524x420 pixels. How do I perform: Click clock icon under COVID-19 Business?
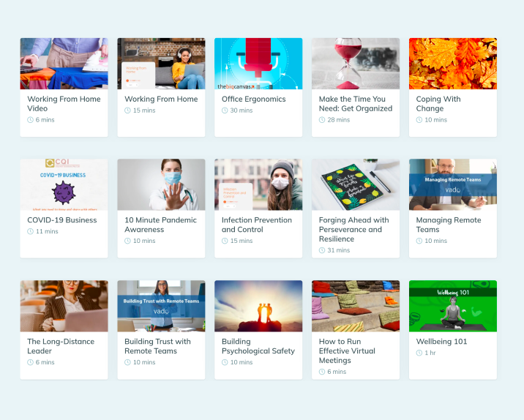click(x=30, y=231)
